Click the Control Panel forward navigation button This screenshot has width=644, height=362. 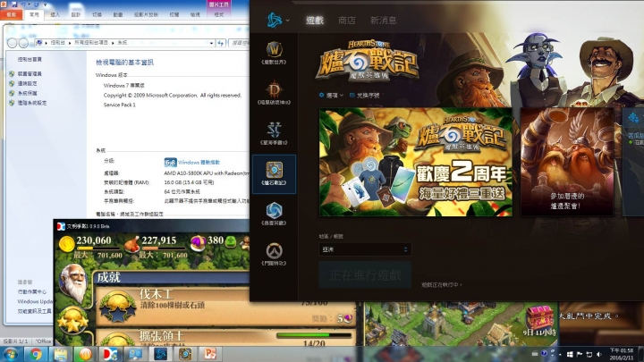pos(23,43)
